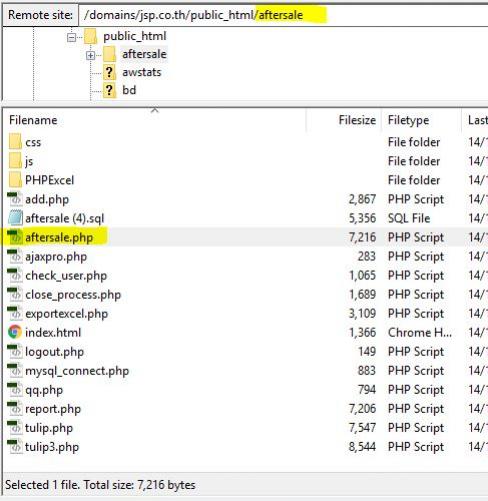Click the bd question-mark folder icon
The height and width of the screenshot is (501, 488).
pos(109,90)
